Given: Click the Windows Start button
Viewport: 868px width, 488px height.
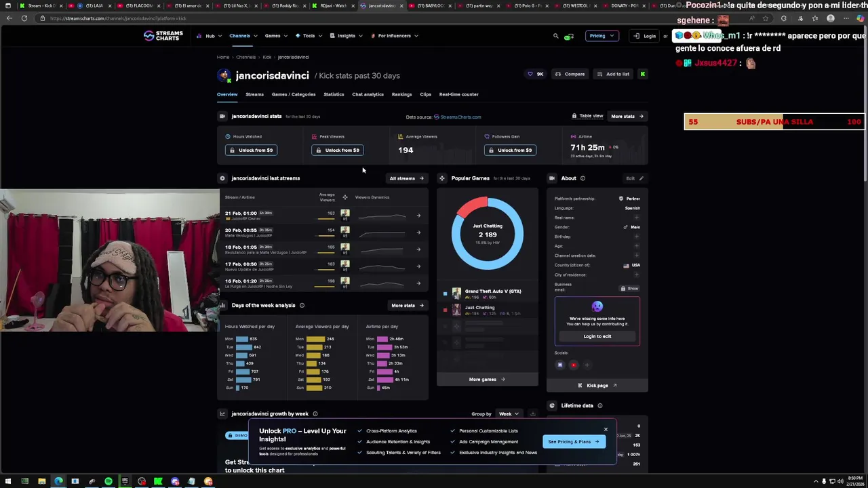Looking at the screenshot, I should tap(8, 482).
